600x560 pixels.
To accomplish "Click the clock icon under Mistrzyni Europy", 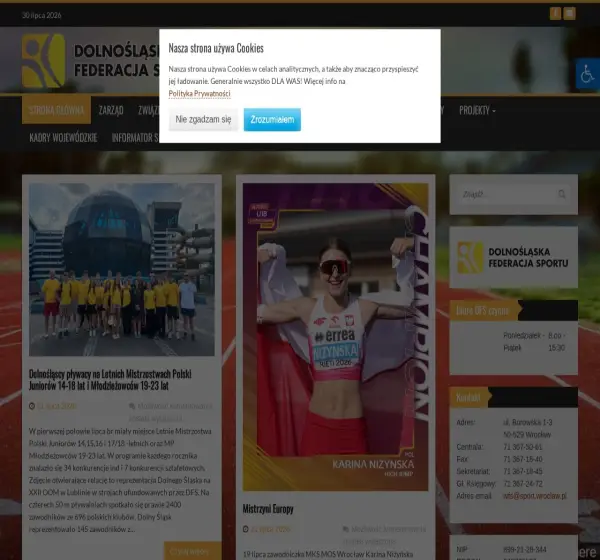I will point(246,529).
